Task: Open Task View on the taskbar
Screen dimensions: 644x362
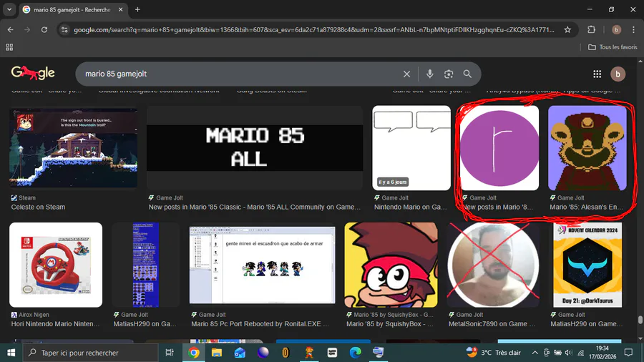Action: click(169, 353)
